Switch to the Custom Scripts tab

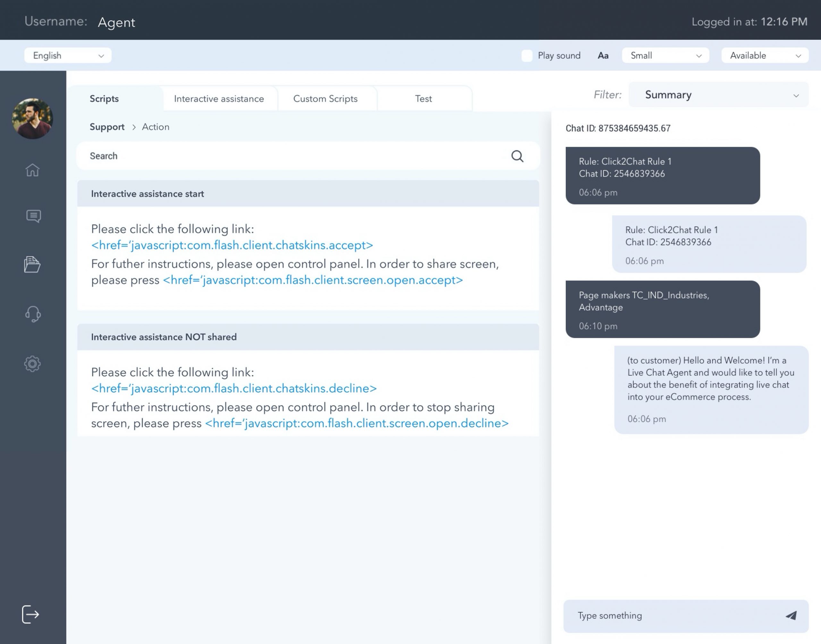[x=325, y=99]
